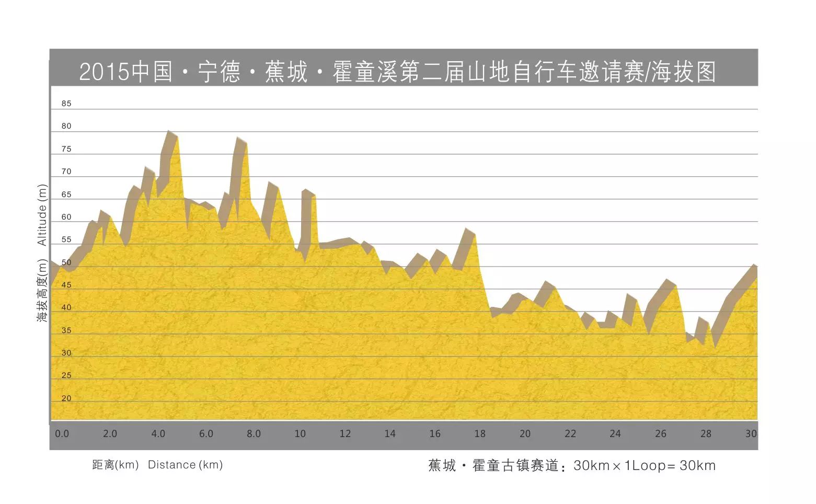Click the altitude axis label '60'

click(66, 217)
